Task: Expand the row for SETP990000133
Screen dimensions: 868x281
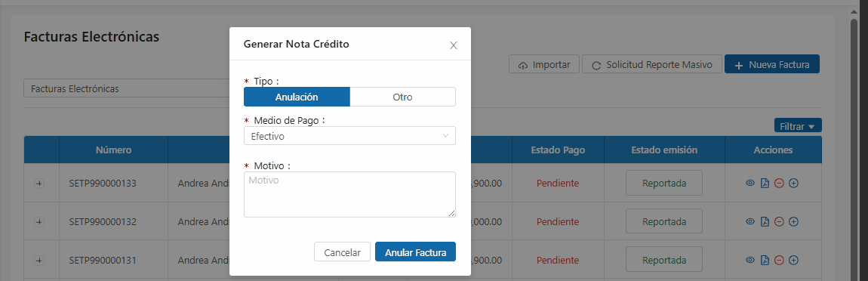Action: point(38,184)
